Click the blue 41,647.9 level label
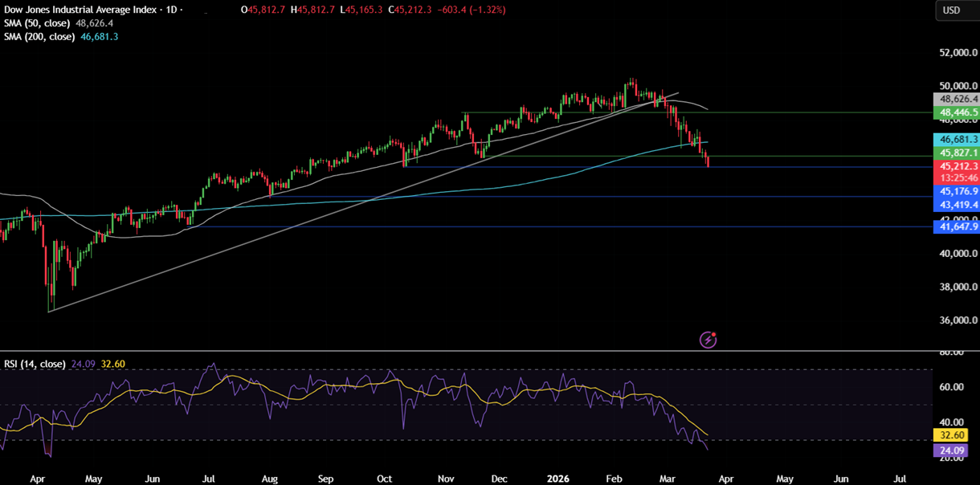 click(956, 227)
